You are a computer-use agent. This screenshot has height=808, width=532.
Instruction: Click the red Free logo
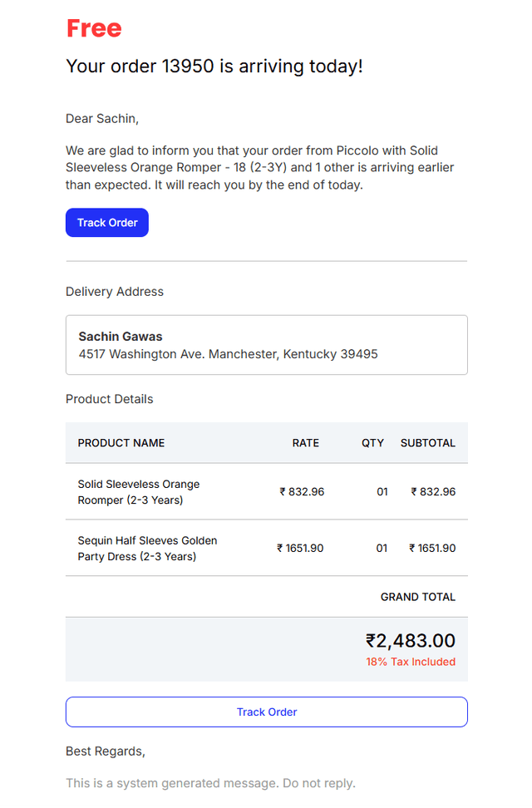pos(94,28)
